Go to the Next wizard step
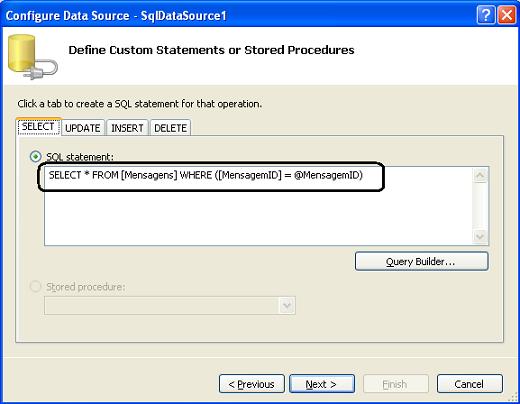This screenshot has height=404, width=520. click(x=322, y=384)
